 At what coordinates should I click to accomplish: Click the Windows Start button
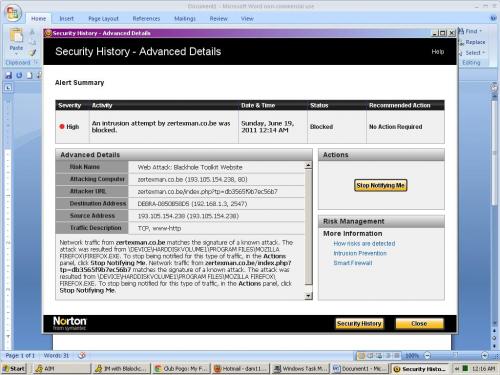coord(14,369)
